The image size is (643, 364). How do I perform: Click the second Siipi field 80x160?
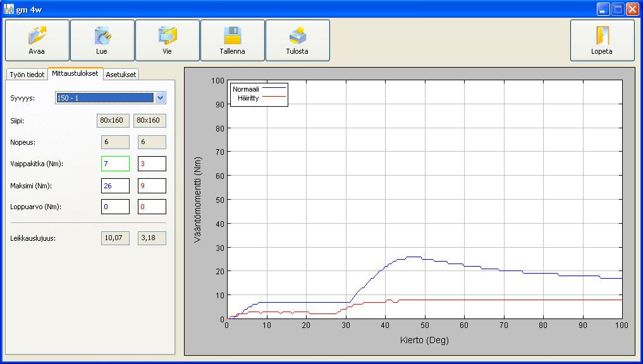pos(150,121)
